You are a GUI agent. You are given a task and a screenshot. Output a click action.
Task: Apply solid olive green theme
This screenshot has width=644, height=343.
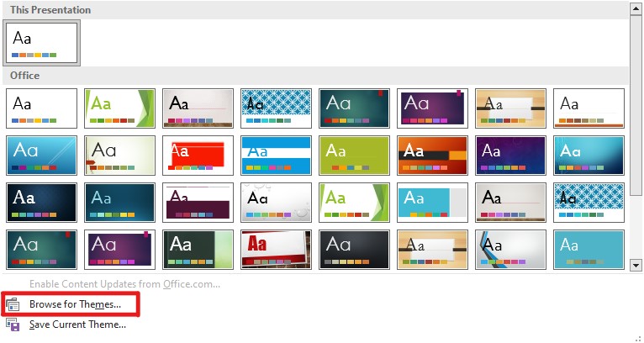coord(354,156)
